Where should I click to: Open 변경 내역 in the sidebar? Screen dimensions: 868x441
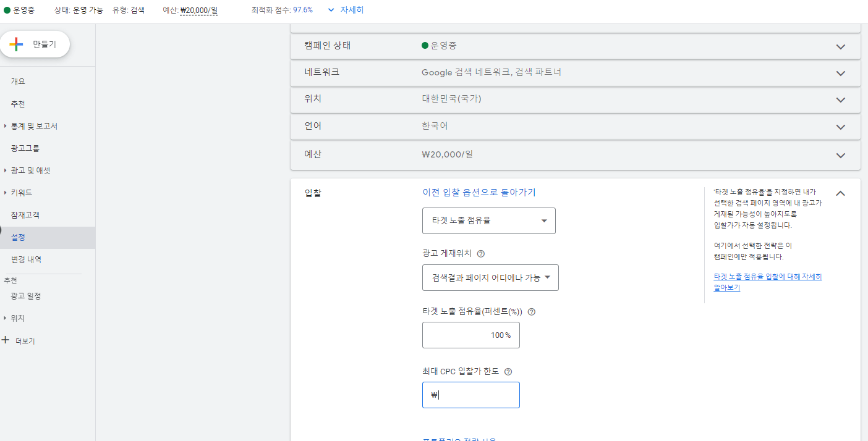26,259
